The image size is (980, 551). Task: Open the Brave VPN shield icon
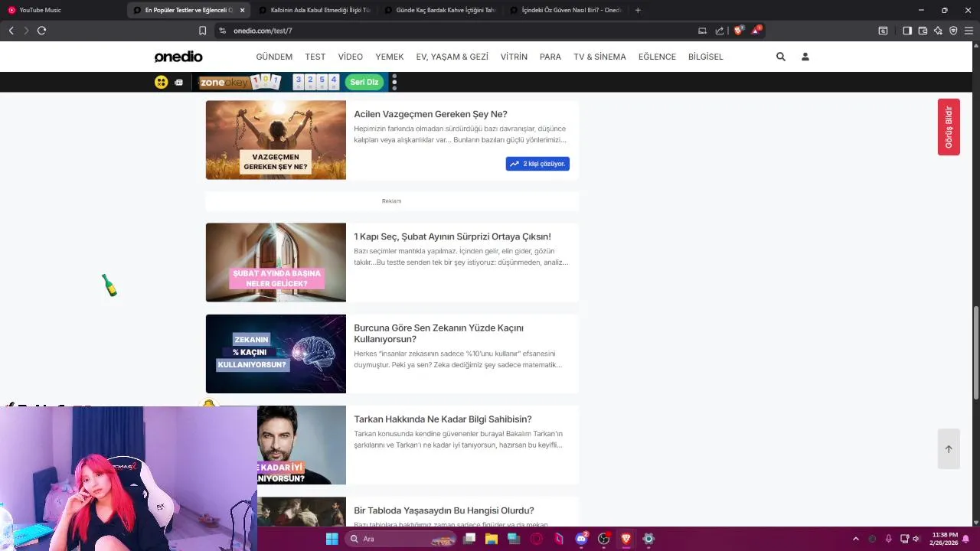pos(953,31)
